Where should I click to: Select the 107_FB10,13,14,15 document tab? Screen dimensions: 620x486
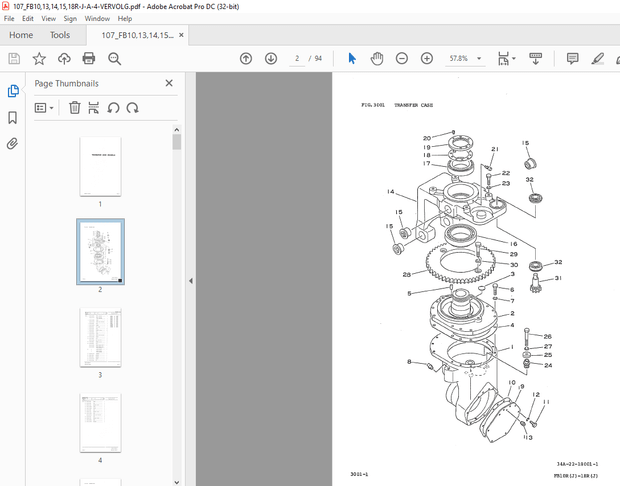137,35
